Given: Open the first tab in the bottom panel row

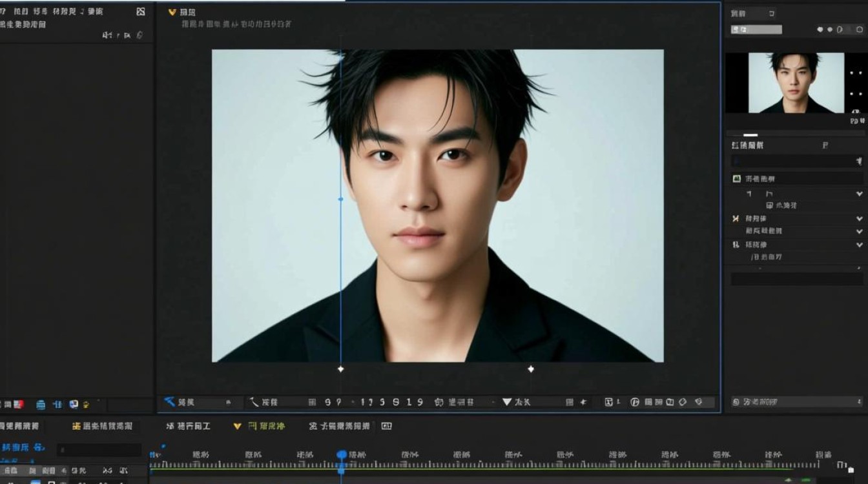Looking at the screenshot, I should pyautogui.click(x=19, y=426).
